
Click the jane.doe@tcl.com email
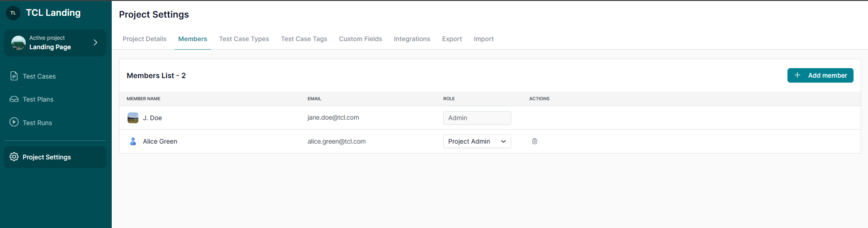(333, 117)
